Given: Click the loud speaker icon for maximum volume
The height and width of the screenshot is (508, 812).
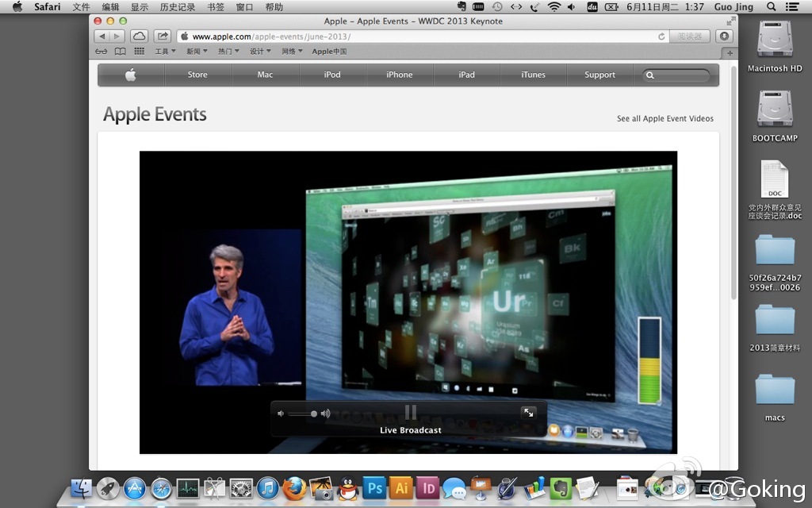Looking at the screenshot, I should click(x=326, y=414).
